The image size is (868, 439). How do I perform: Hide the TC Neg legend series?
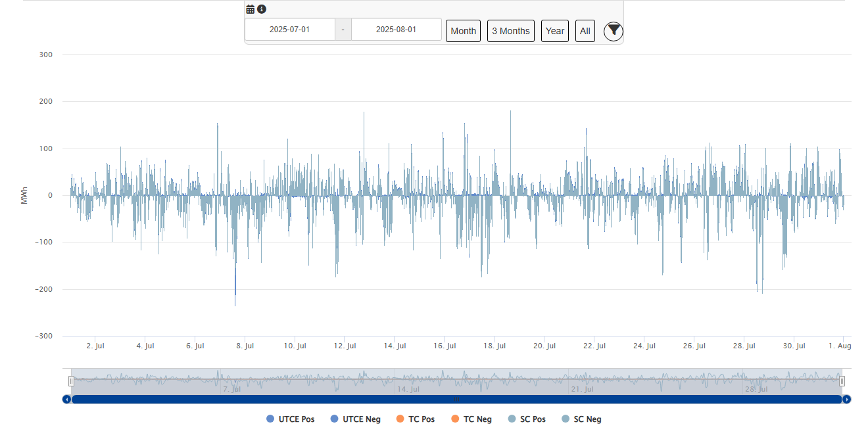point(471,419)
